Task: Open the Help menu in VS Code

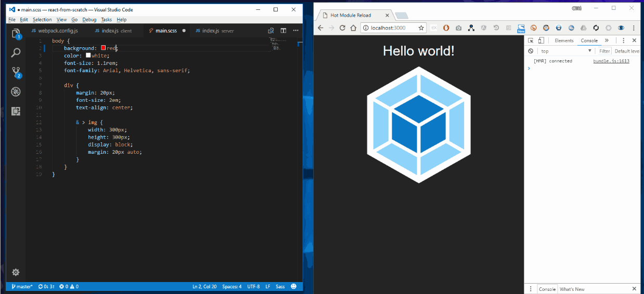Action: 121,20
